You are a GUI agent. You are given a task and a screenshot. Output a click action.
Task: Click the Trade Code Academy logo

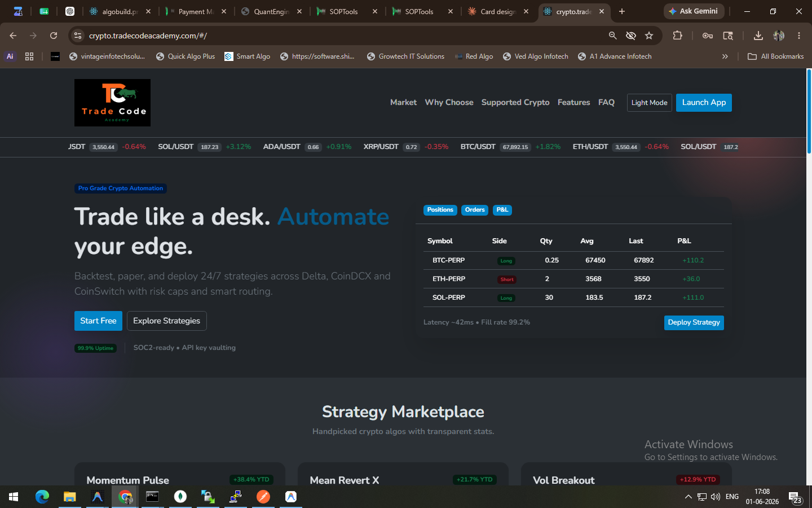112,103
